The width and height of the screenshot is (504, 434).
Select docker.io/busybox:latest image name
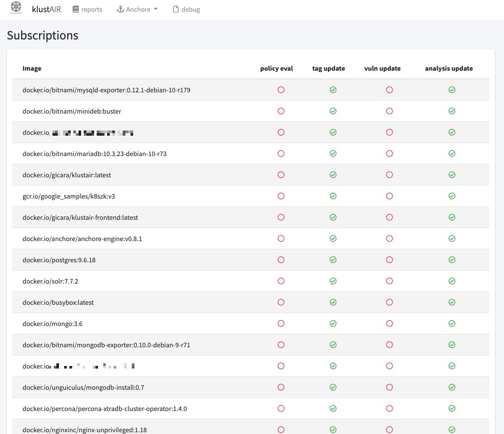[58, 302]
